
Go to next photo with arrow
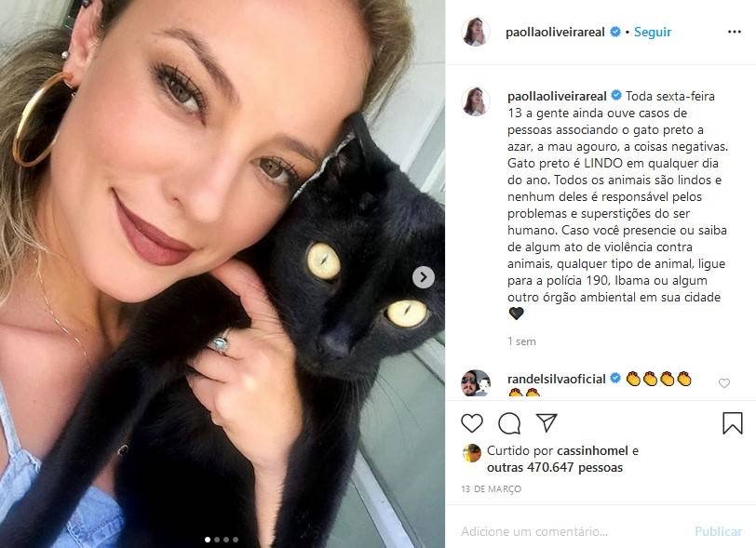[x=424, y=277]
